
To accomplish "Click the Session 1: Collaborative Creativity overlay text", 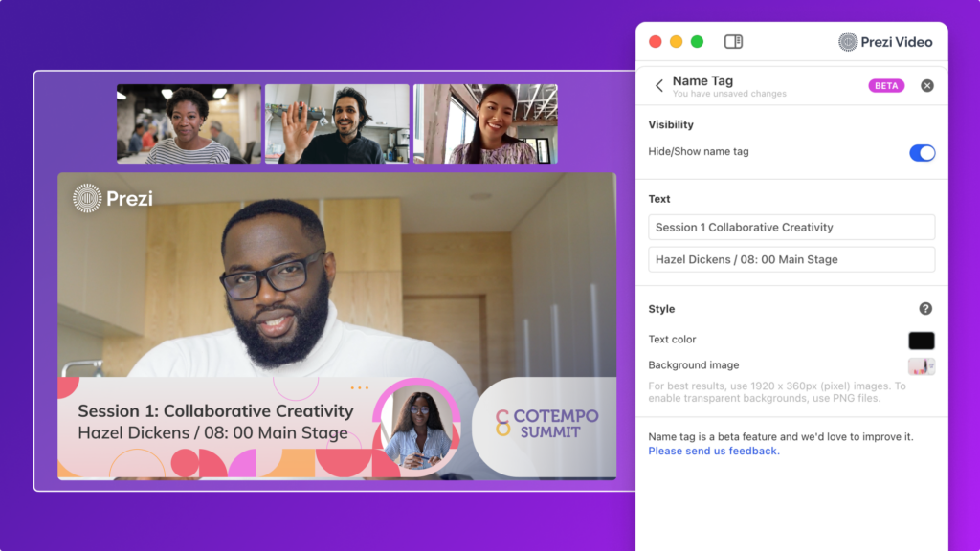I will pos(215,411).
